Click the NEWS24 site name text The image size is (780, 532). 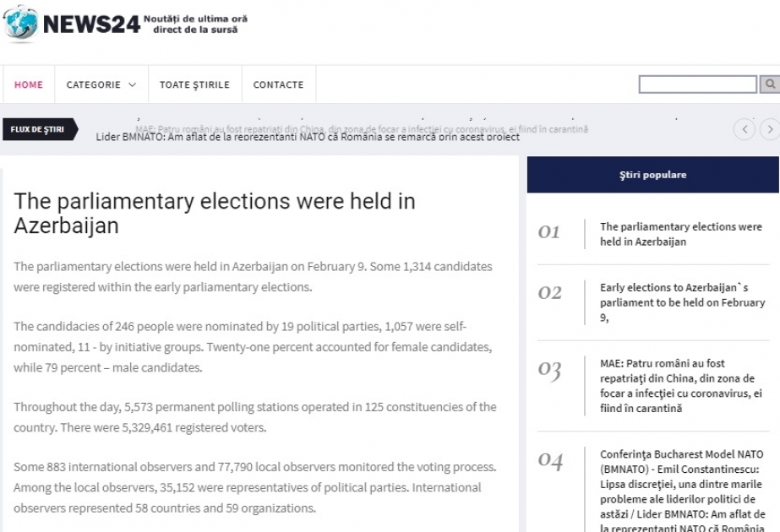tap(91, 24)
